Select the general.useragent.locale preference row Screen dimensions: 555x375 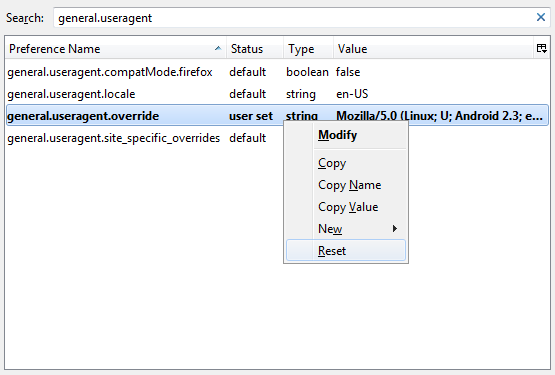pyautogui.click(x=277, y=94)
